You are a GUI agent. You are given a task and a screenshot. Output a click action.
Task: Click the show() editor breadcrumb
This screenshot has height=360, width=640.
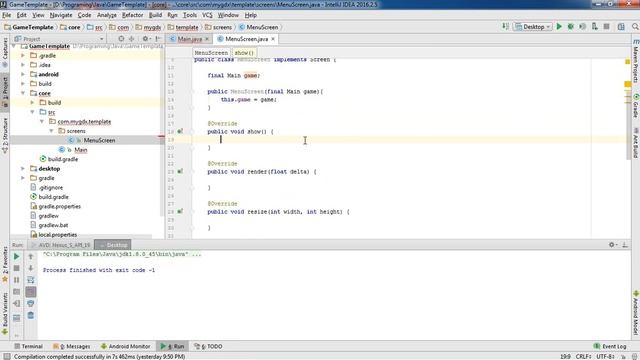click(244, 53)
